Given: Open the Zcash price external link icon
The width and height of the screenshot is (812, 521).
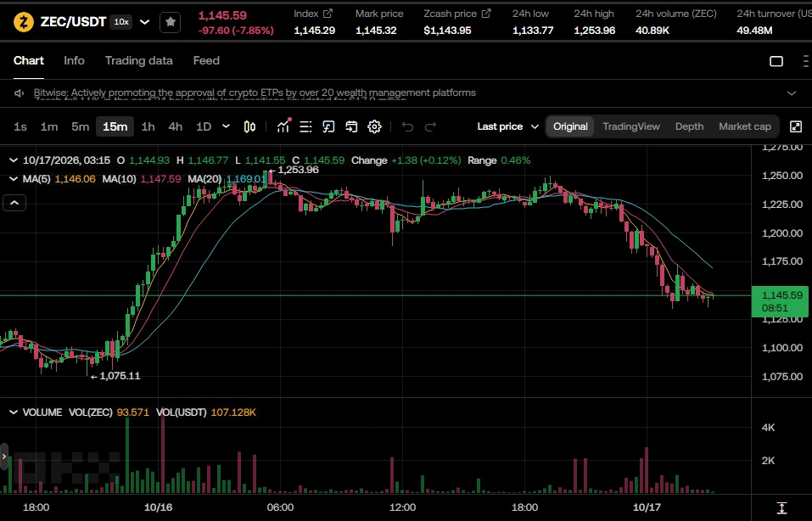Looking at the screenshot, I should [485, 14].
